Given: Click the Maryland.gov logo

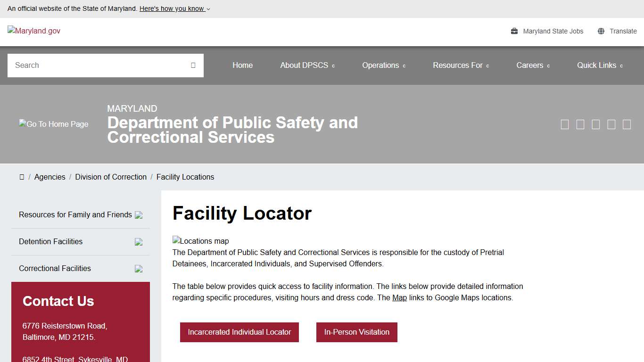Looking at the screenshot, I should point(34,31).
